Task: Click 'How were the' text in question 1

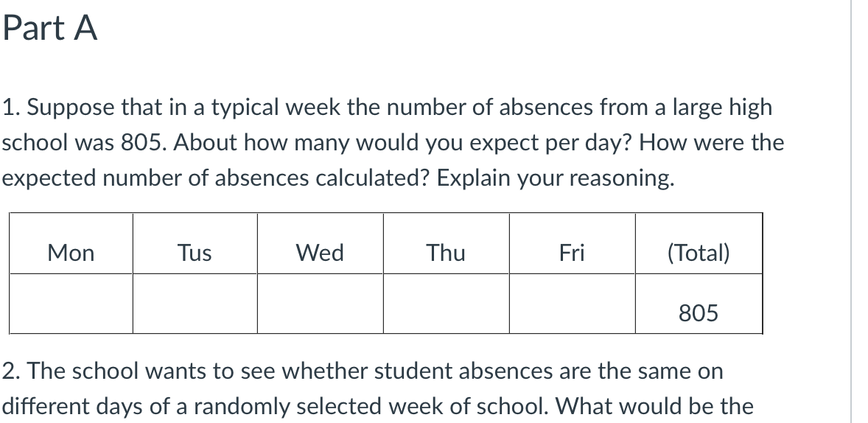Action: pos(711,143)
